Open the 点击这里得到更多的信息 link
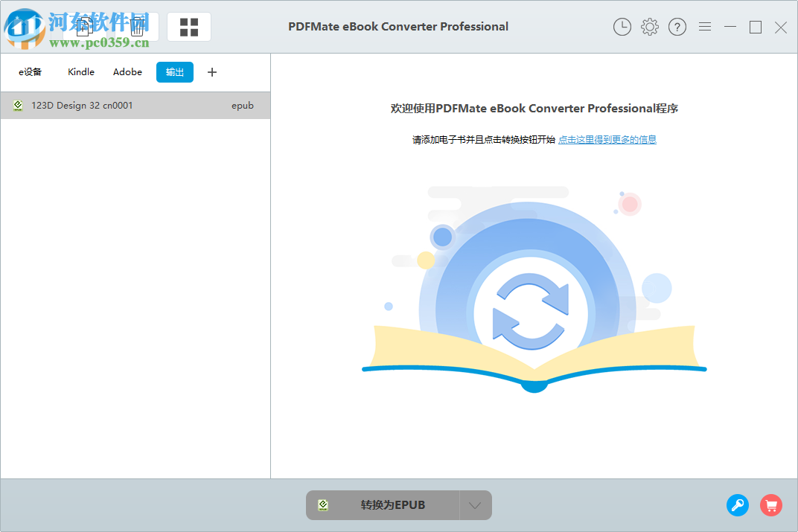This screenshot has width=798, height=532. pyautogui.click(x=607, y=139)
